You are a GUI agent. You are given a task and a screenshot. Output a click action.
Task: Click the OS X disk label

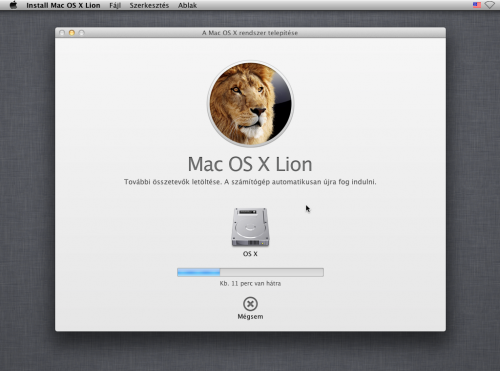coord(250,254)
